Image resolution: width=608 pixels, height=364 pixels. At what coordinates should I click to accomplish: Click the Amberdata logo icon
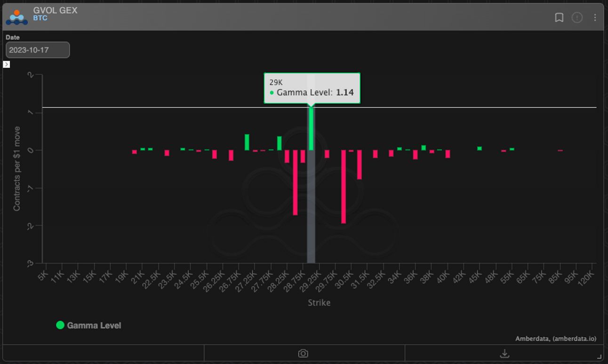pyautogui.click(x=16, y=17)
